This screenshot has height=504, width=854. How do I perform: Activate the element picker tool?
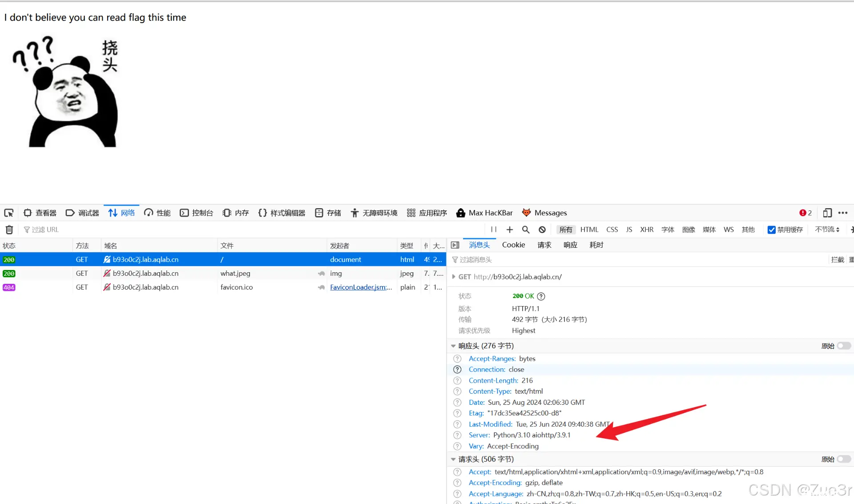9,213
